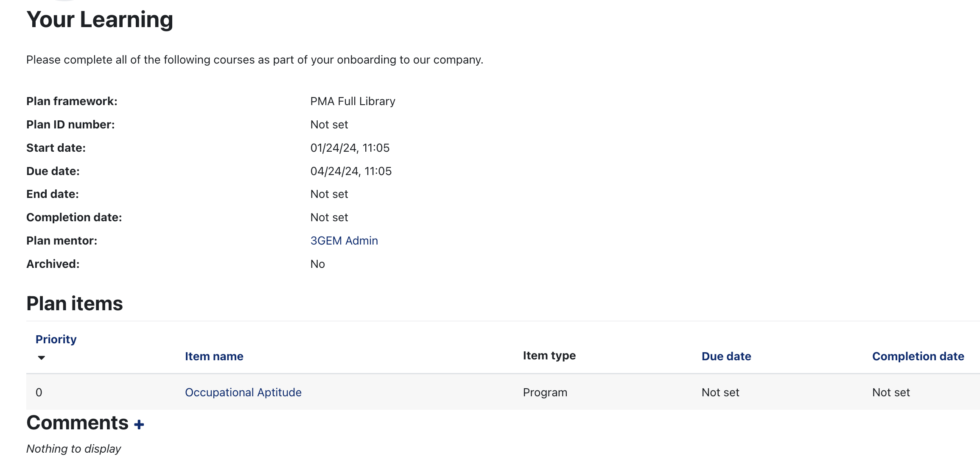
Task: Click the Comments section heading
Action: pos(77,423)
